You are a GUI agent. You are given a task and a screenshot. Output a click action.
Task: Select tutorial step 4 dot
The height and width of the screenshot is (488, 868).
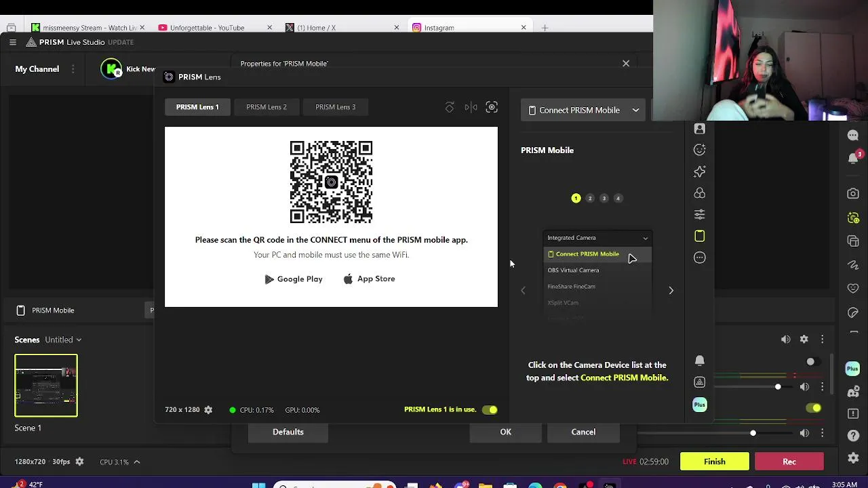tap(618, 198)
